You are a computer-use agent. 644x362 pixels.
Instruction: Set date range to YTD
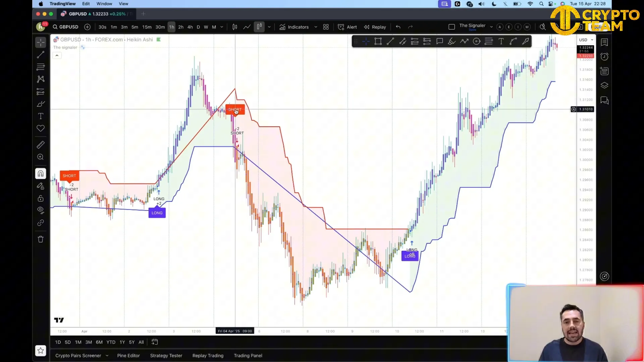(x=111, y=342)
